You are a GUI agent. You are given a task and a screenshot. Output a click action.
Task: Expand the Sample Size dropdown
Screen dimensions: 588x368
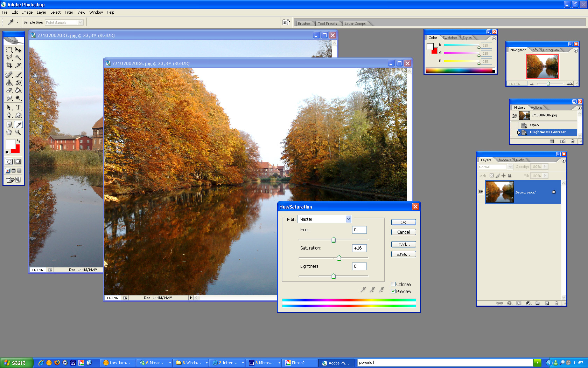pyautogui.click(x=80, y=22)
